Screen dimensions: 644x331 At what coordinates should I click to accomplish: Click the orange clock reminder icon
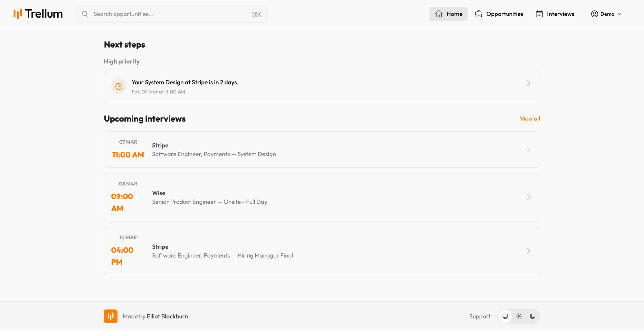119,86
